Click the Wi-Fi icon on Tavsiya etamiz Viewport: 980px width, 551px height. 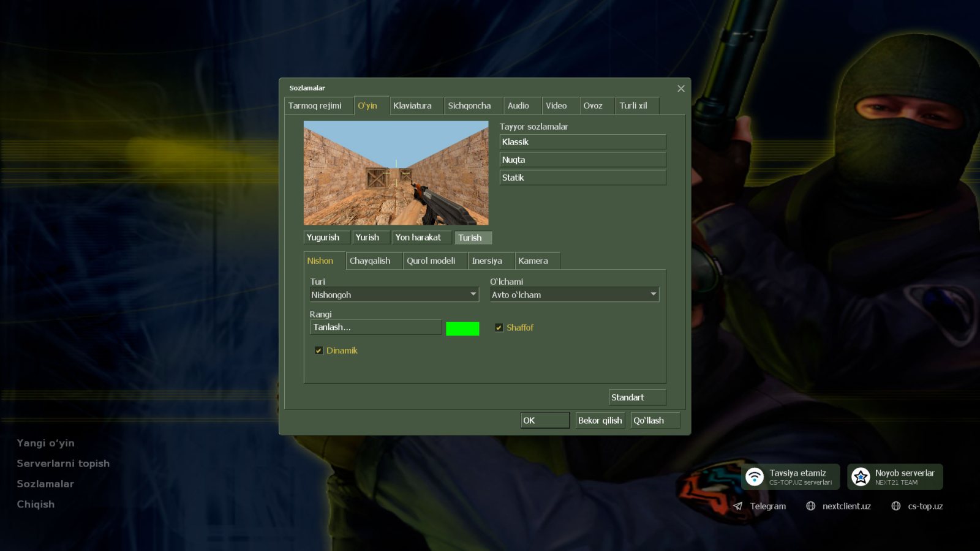tap(755, 477)
